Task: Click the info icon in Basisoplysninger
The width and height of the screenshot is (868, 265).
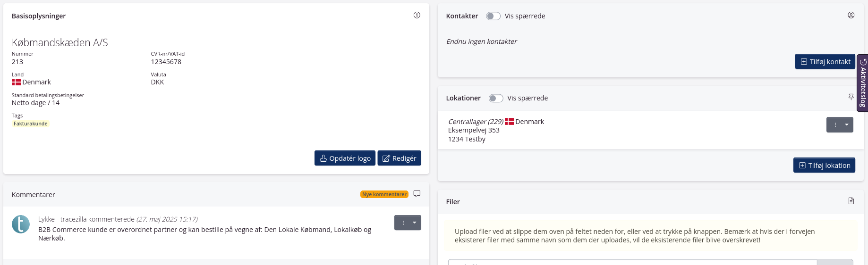Action: [x=417, y=15]
